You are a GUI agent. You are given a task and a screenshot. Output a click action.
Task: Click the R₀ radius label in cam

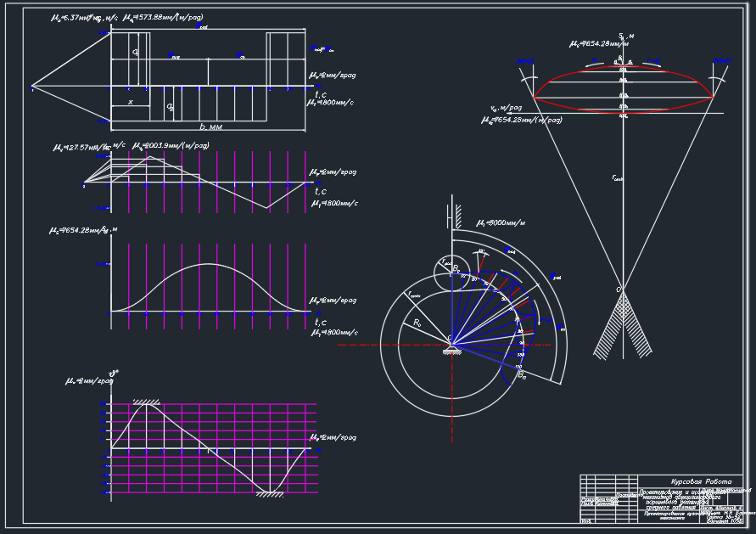(x=417, y=323)
